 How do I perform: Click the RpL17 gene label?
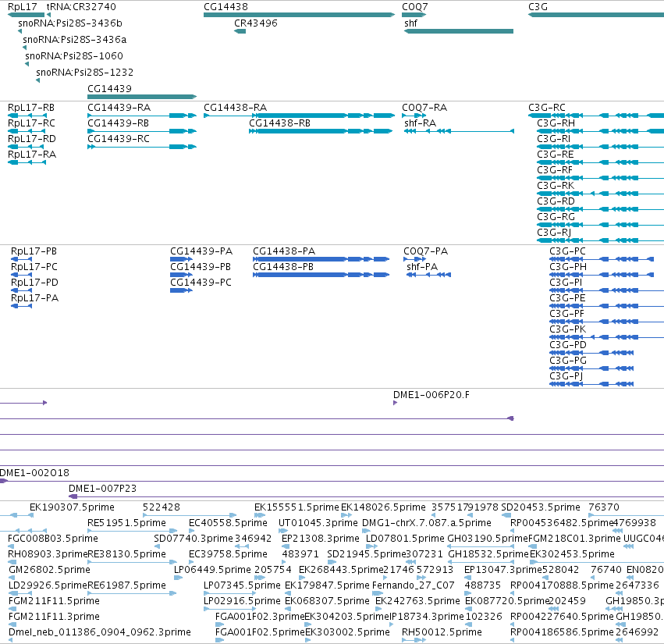click(23, 7)
